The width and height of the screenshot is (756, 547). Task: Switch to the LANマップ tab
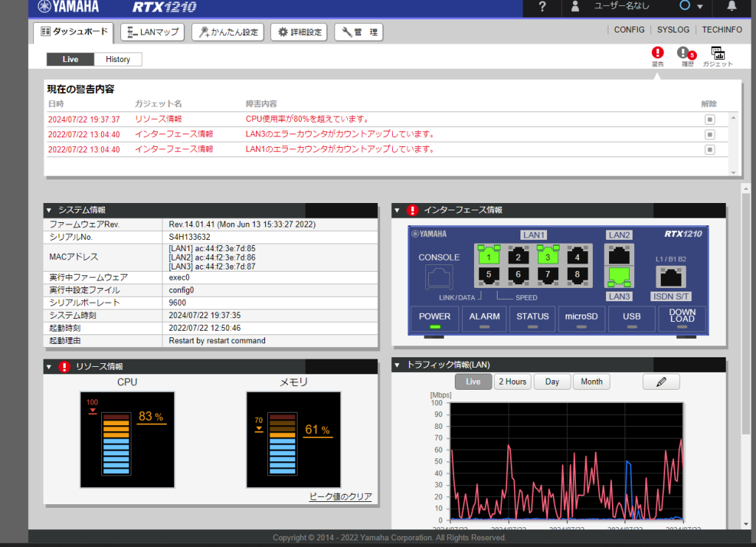pos(154,32)
